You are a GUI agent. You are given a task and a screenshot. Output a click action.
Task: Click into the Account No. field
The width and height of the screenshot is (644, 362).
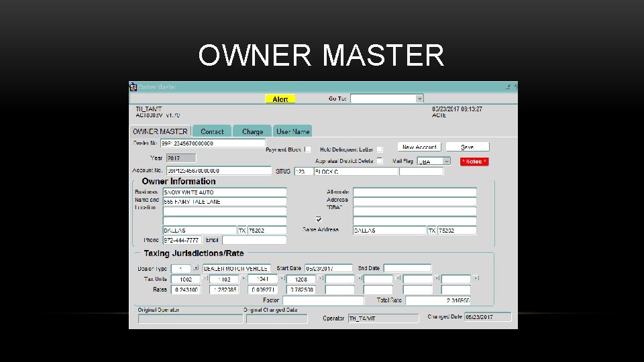[219, 171]
